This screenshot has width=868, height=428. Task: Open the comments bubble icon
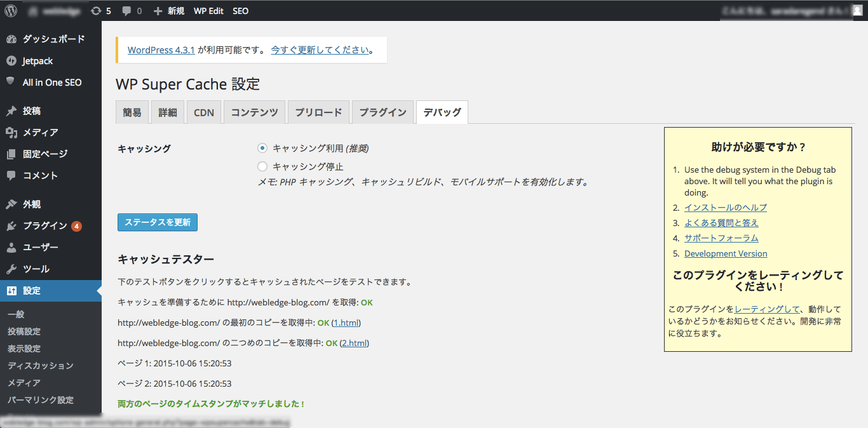(x=127, y=11)
